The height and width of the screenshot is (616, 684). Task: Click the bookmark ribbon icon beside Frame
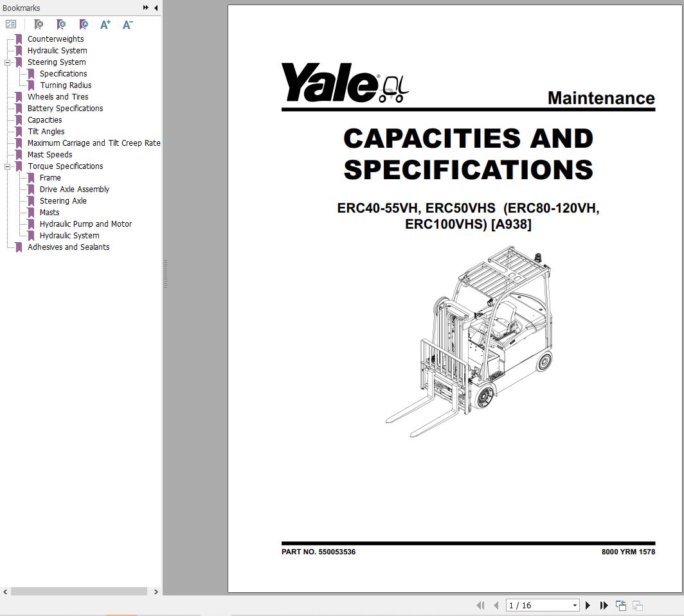[31, 178]
